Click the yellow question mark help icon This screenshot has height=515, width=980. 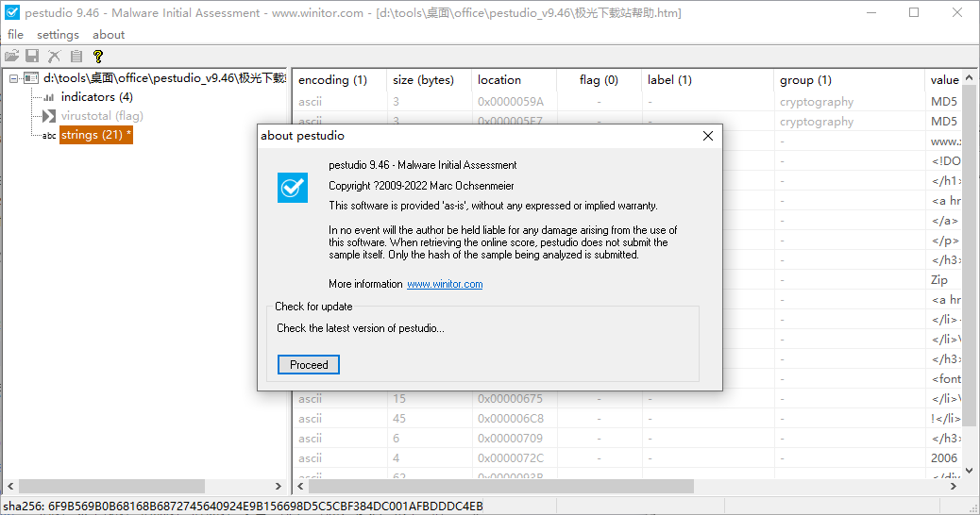(97, 57)
